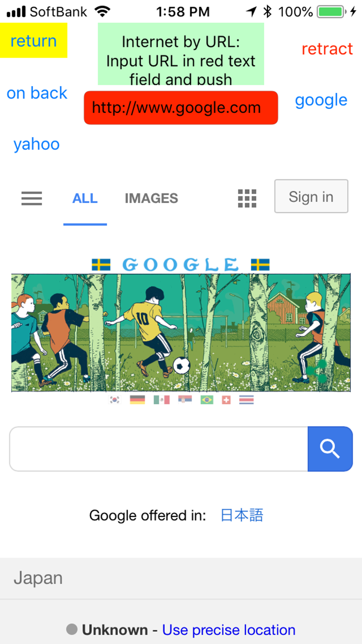
Task: Tap the google shortcut link
Action: point(321,100)
